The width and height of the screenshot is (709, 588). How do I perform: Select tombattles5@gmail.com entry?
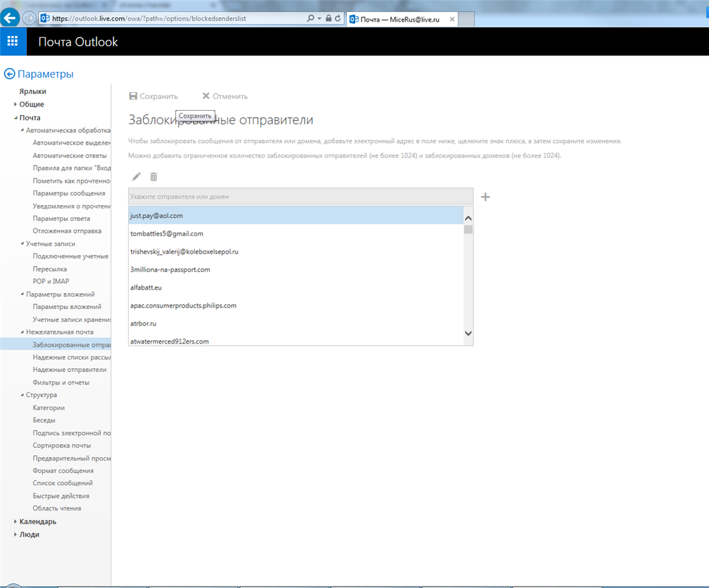(x=296, y=234)
